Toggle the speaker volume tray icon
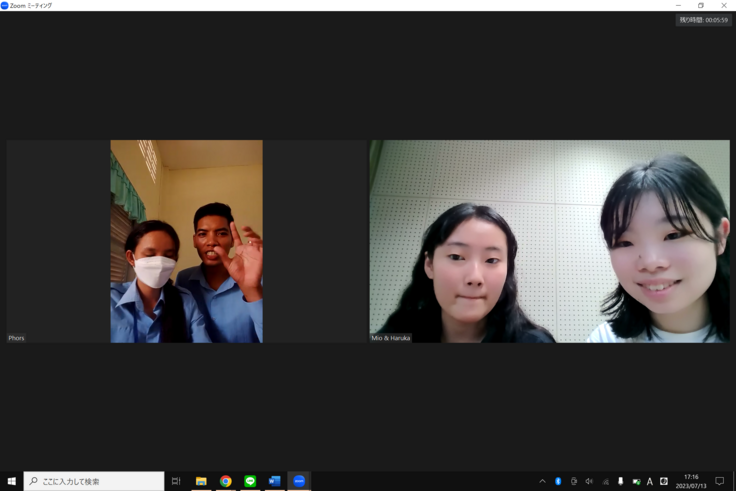The height and width of the screenshot is (491, 736). [x=589, y=481]
